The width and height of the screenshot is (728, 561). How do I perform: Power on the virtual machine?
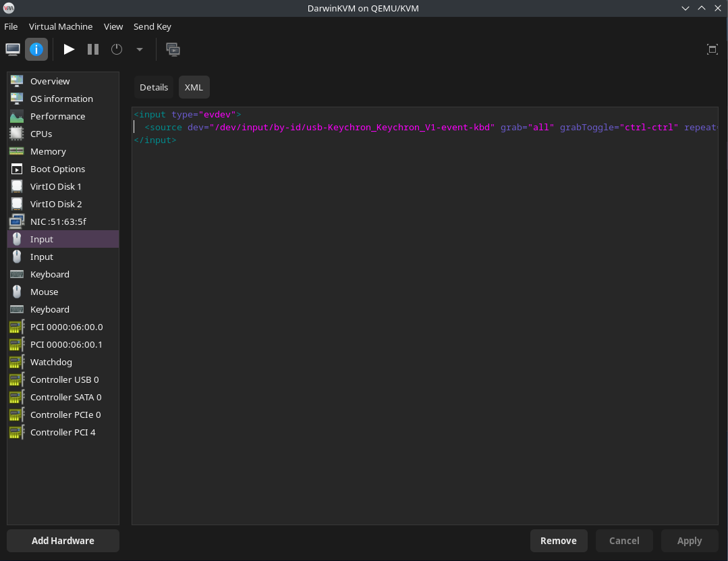(69, 49)
